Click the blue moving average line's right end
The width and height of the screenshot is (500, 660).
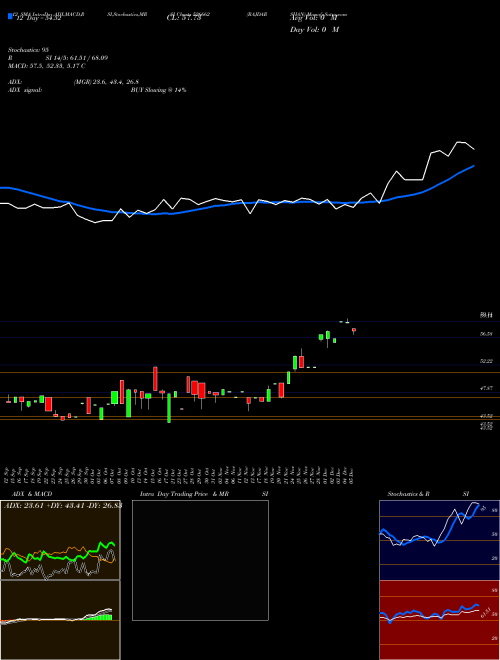473,166
